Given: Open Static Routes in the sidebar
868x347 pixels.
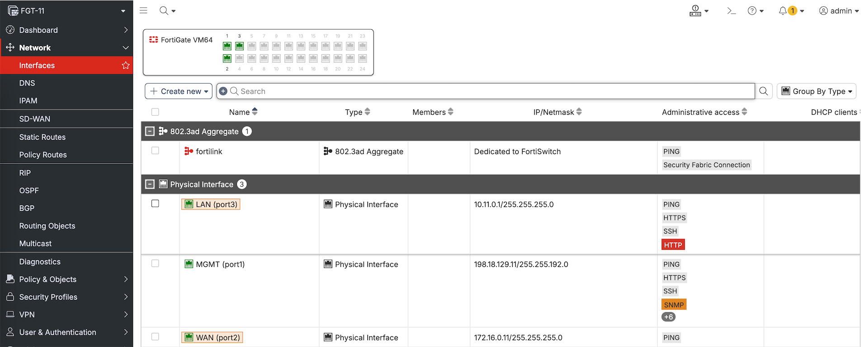Looking at the screenshot, I should click(42, 137).
